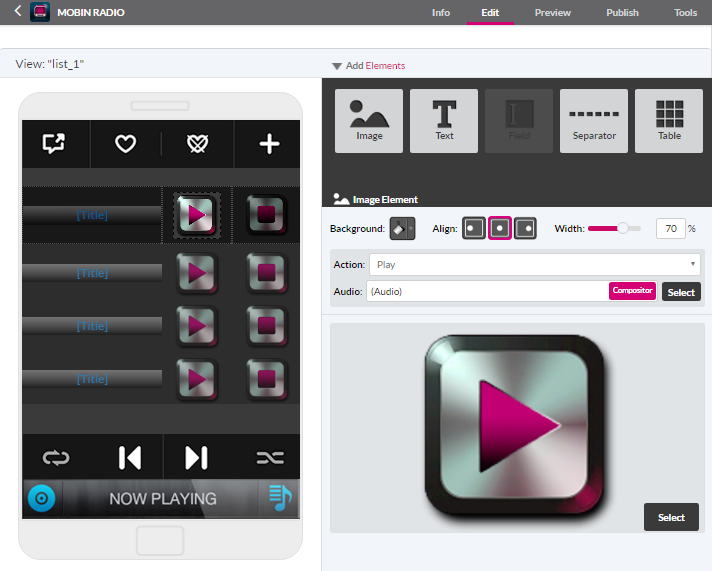The height and width of the screenshot is (571, 712).
Task: Align the image to the right
Action: [525, 228]
